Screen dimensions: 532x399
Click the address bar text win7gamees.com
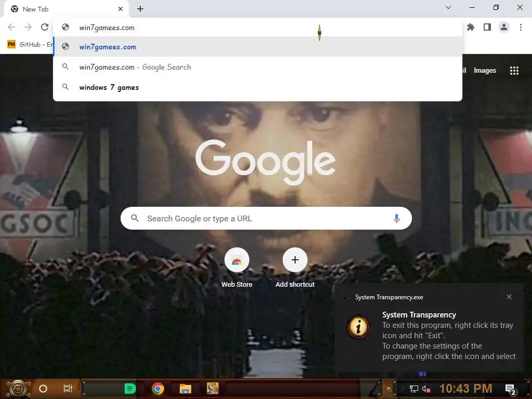click(107, 28)
